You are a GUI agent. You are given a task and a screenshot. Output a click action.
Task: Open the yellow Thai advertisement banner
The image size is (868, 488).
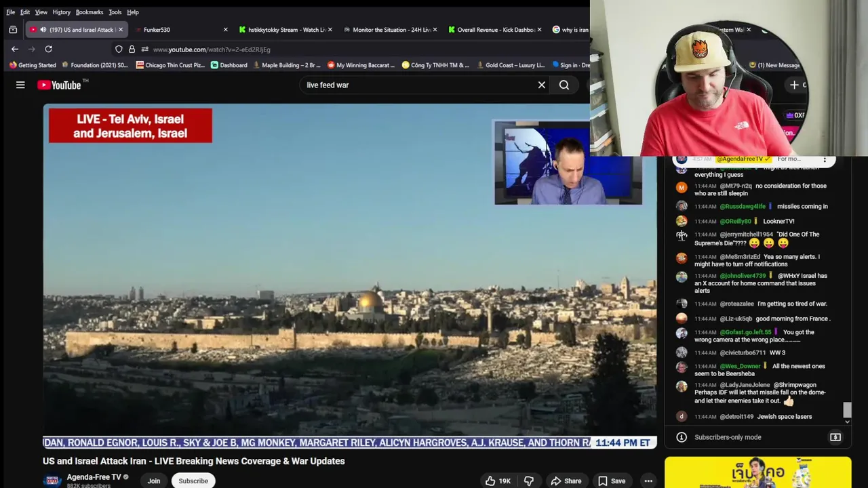[757, 472]
